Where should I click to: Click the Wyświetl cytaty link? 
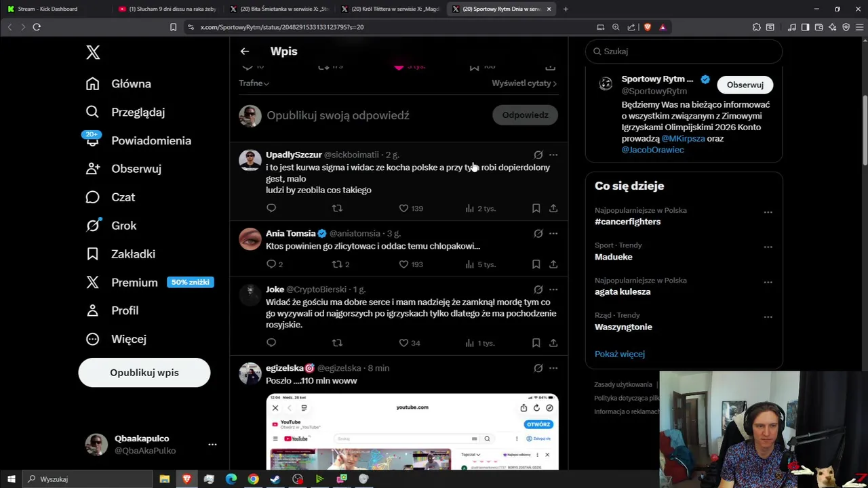pos(524,83)
